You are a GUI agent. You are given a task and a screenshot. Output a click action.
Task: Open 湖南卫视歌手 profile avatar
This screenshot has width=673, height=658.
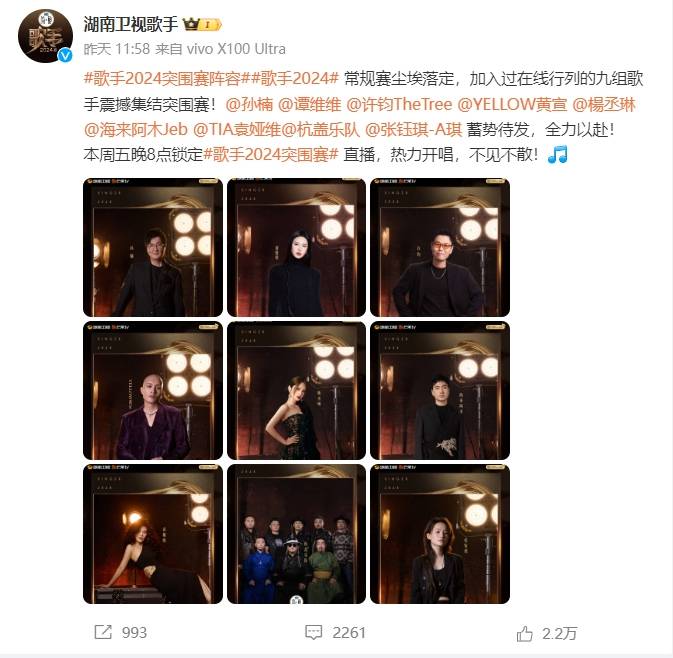coord(45,36)
